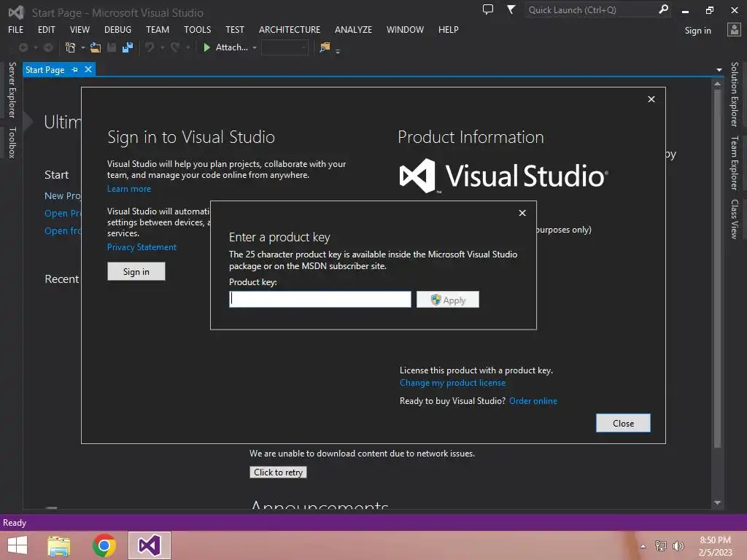Open the WINDOW menu

405,29
